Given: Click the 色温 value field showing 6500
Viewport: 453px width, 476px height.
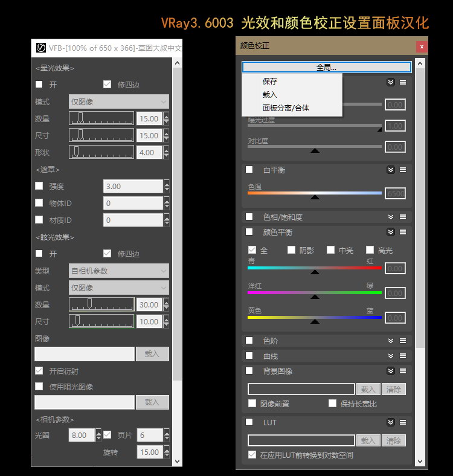Looking at the screenshot, I should pos(395,193).
